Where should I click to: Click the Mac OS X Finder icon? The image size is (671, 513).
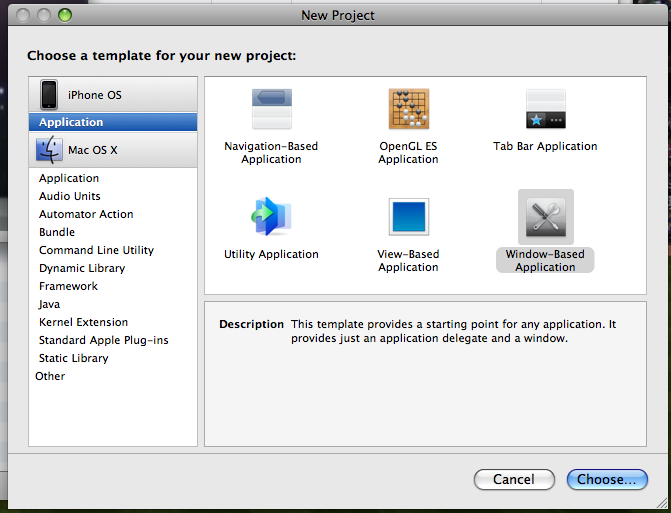point(49,150)
